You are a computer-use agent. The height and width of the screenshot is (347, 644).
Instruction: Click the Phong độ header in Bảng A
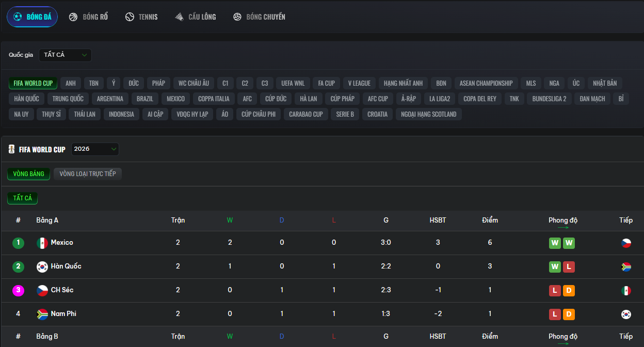point(563,220)
